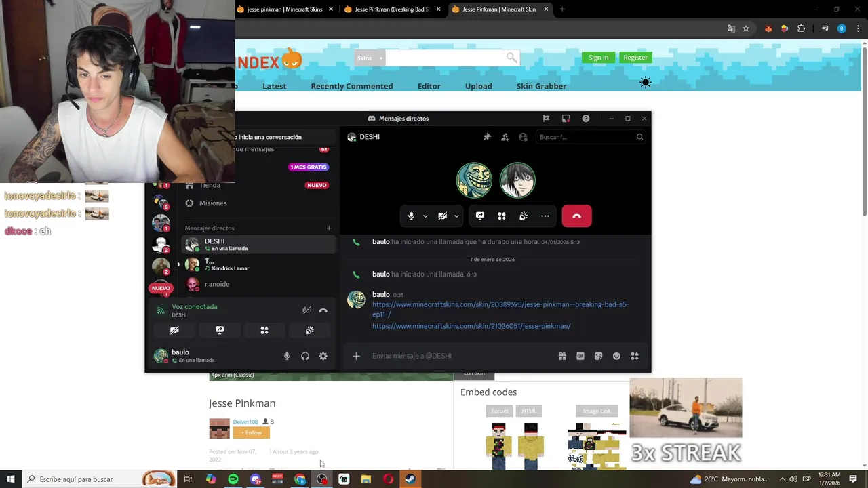Open pinned messages in DESHI chat
Viewport: 868px width, 488px height.
click(487, 137)
